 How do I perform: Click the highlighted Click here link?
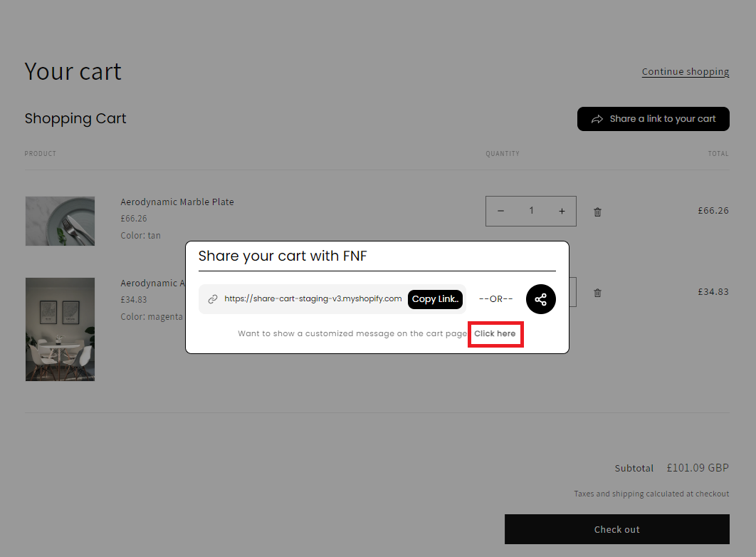tap(495, 333)
